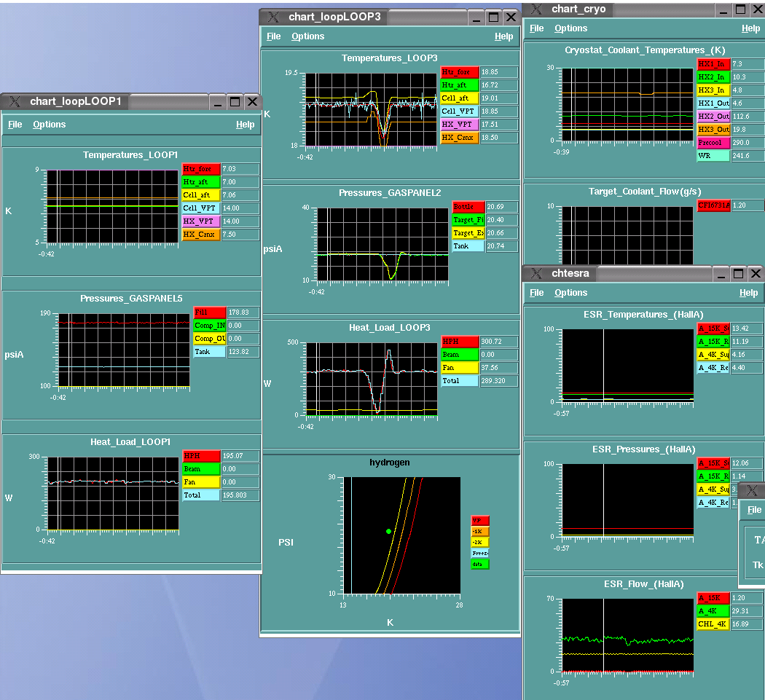This screenshot has height=700, width=765.
Task: Open Options menu in chart_cryo window
Action: [570, 28]
